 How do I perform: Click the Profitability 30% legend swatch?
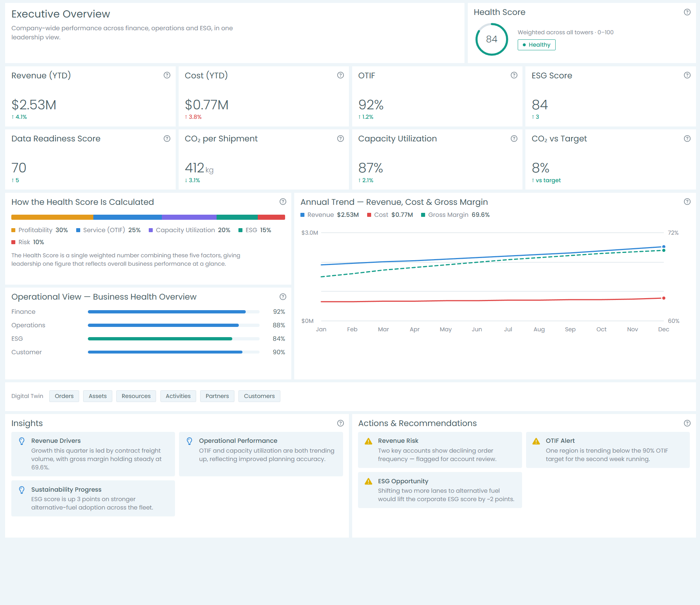(13, 230)
